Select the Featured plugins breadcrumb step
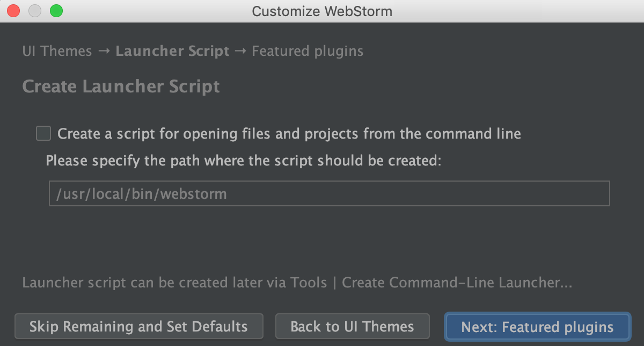Viewport: 644px width, 346px height. pyautogui.click(x=308, y=52)
